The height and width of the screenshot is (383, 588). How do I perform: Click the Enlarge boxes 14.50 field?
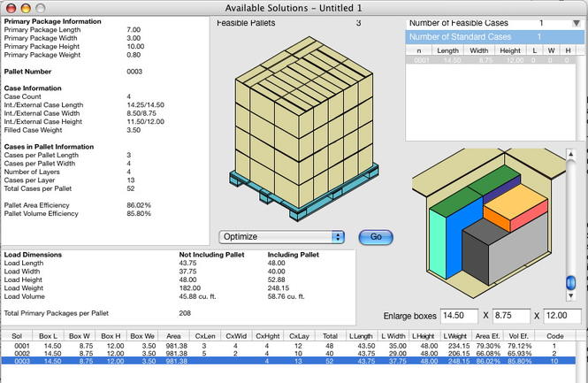pos(460,316)
